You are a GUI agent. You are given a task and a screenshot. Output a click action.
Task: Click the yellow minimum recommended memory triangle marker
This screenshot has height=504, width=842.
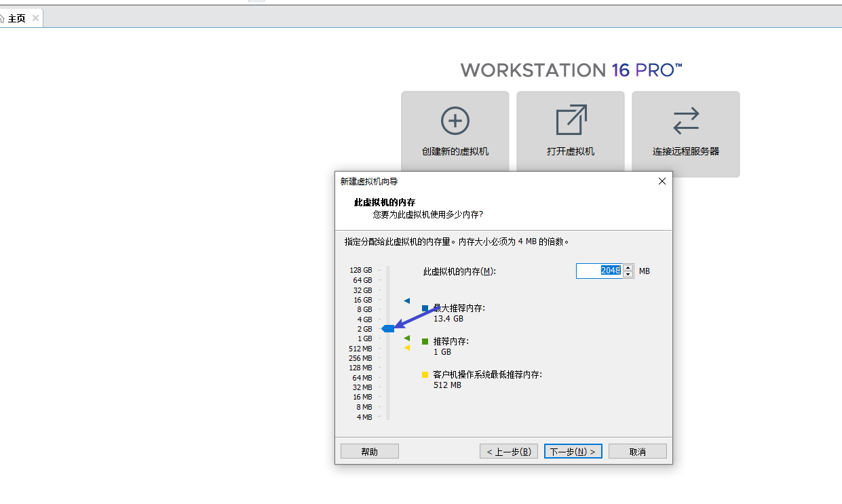(x=407, y=348)
